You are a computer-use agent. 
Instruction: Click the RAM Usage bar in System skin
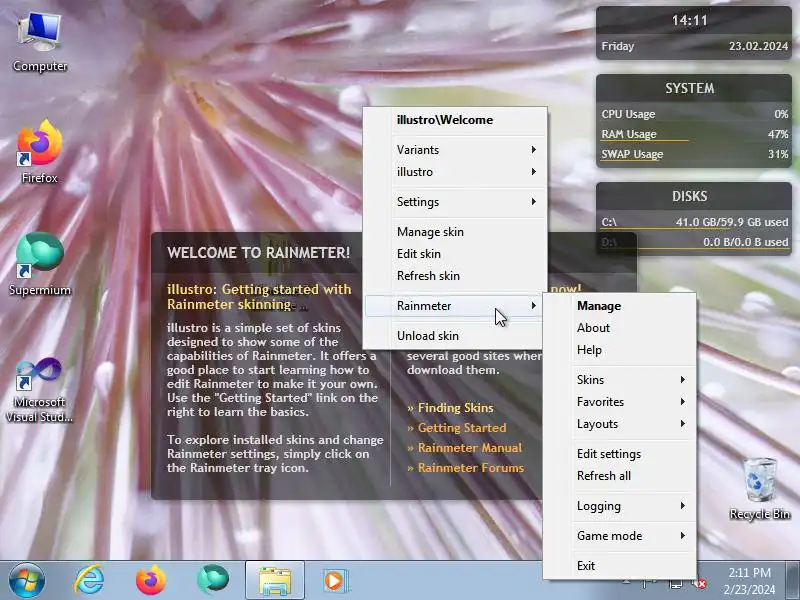pyautogui.click(x=694, y=140)
